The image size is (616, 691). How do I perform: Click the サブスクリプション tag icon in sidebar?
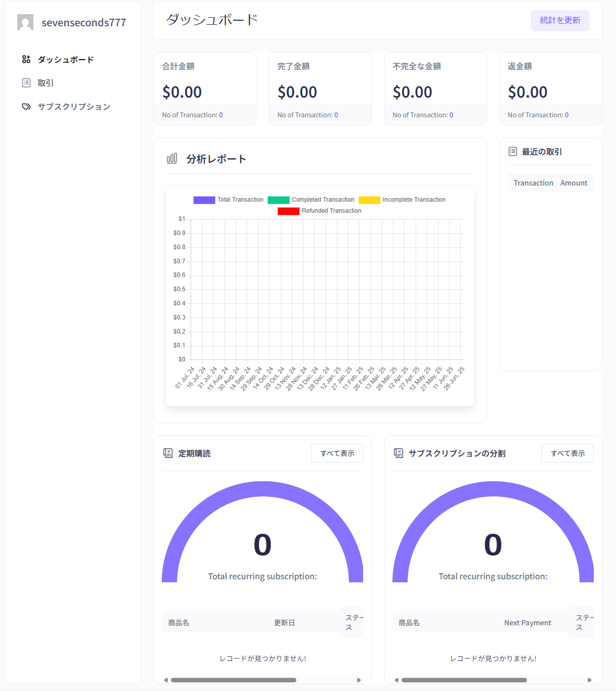pyautogui.click(x=26, y=107)
